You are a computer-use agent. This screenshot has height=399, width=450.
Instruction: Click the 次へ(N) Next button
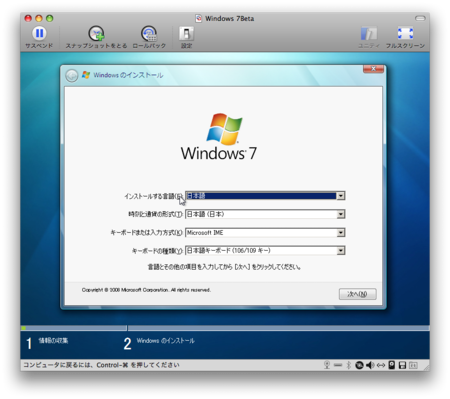[358, 294]
